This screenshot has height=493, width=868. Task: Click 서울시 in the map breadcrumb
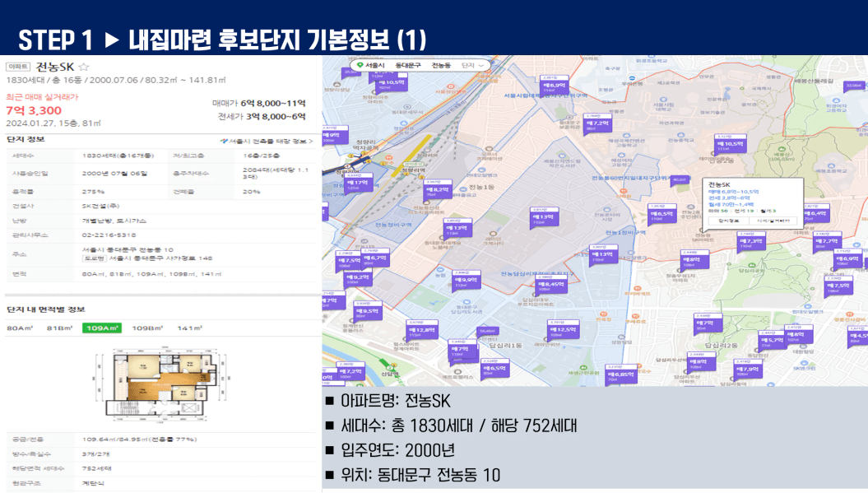[x=375, y=65]
